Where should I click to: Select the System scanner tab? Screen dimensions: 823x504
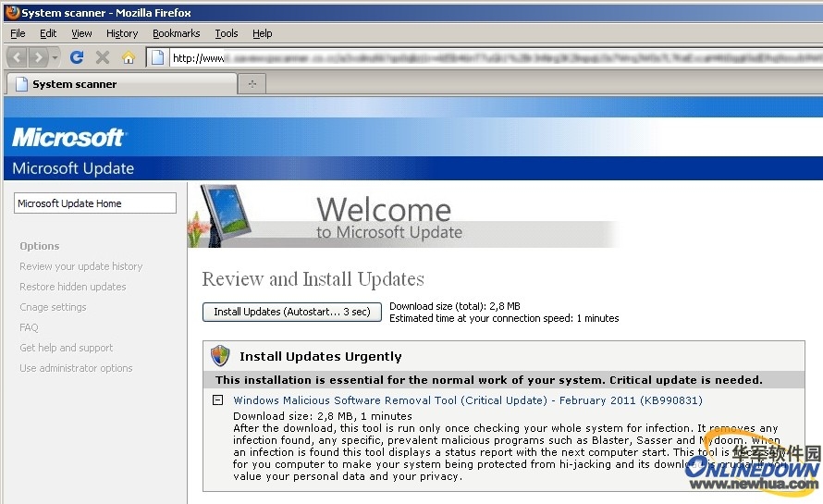click(x=121, y=84)
